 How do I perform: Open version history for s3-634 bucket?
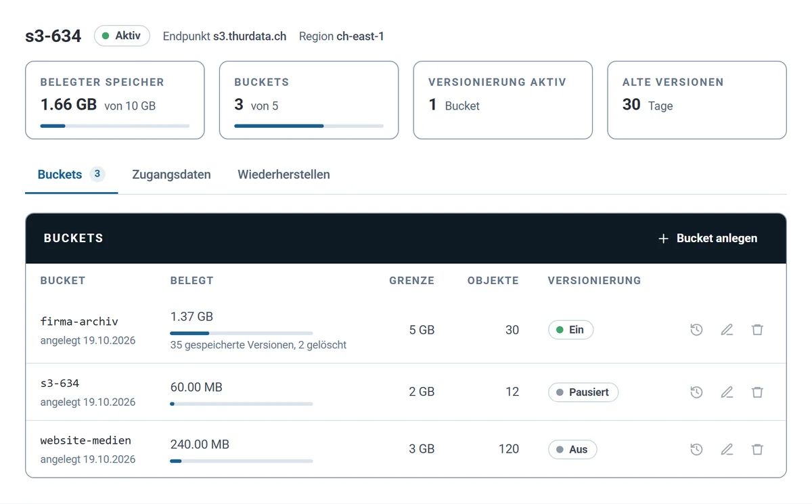pos(696,392)
